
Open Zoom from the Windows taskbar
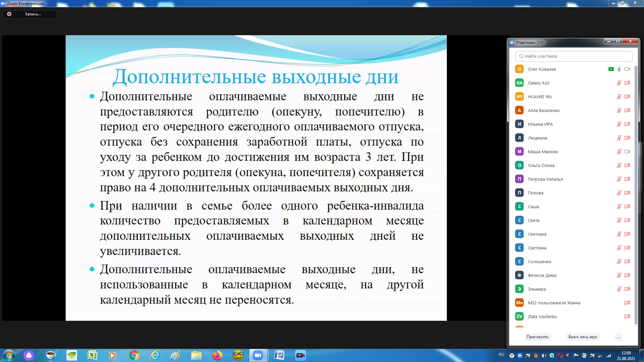tap(258, 355)
